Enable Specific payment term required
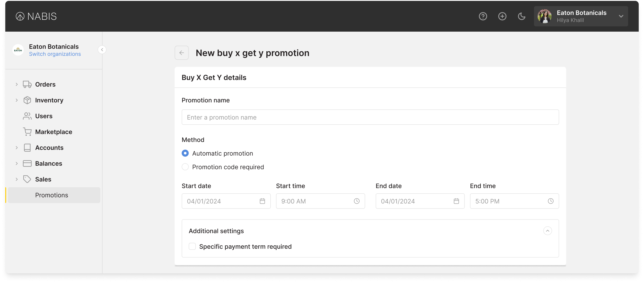This screenshot has height=283, width=644. pos(192,246)
